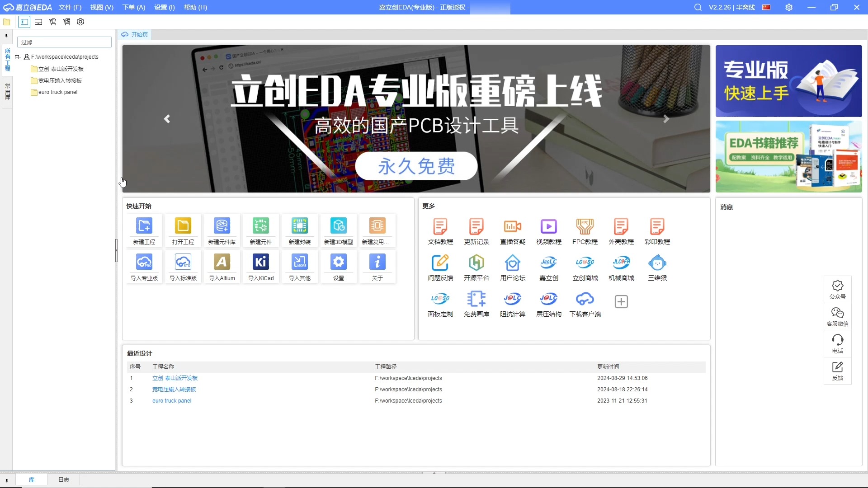This screenshot has height=488, width=868.
Task: Open 三维猴 icon
Action: click(x=657, y=263)
